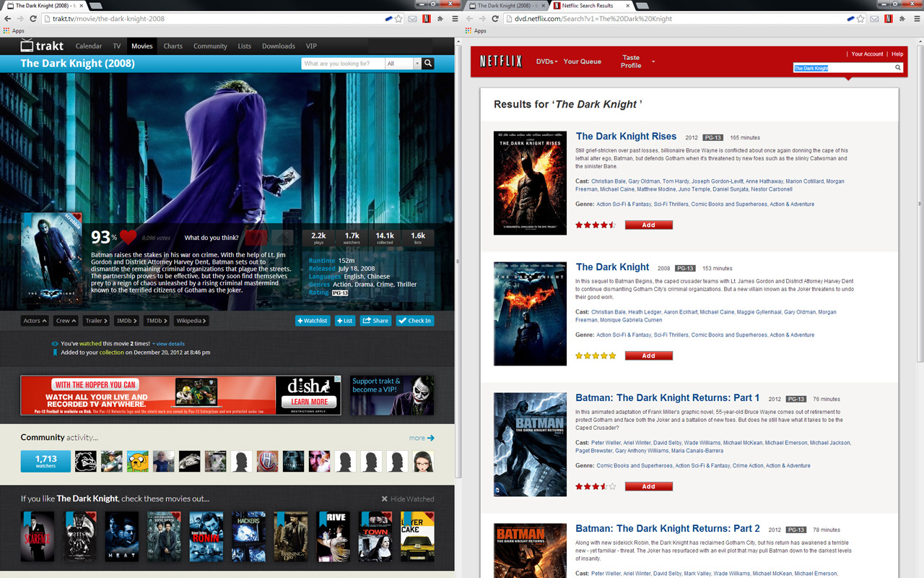
Task: Click the Bulldog avatar in Community activity
Action: click(85, 461)
